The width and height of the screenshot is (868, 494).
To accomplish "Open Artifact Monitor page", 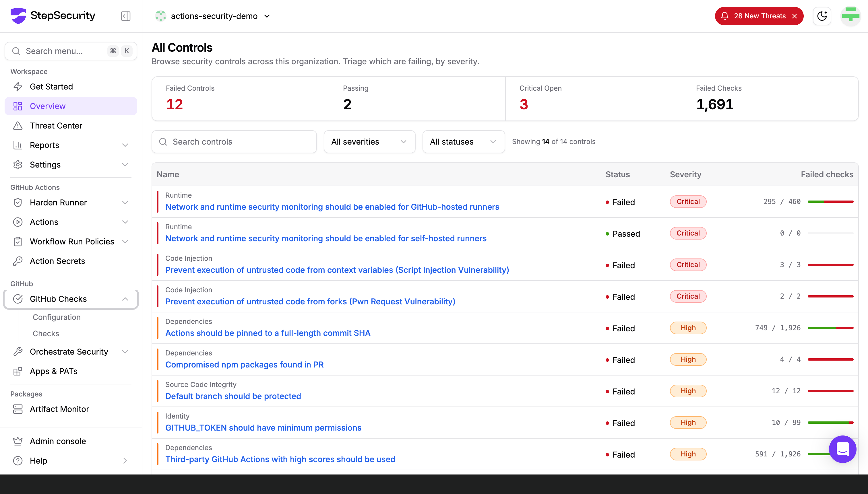I will click(x=71, y=409).
